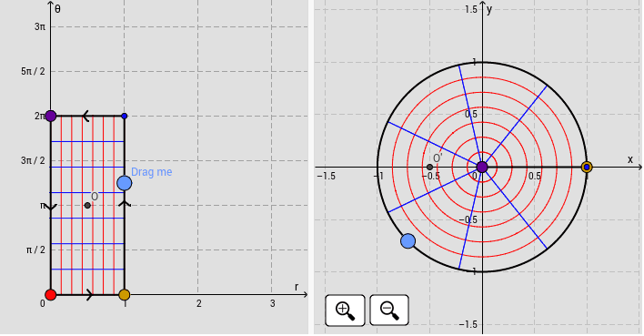Click the 'Drag me' label
This screenshot has width=644, height=336.
click(x=152, y=172)
